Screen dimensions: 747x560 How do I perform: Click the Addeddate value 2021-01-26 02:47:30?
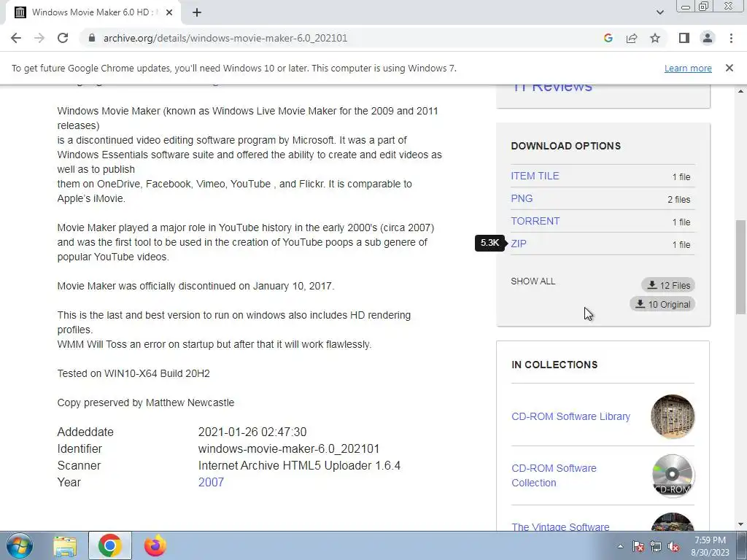[x=252, y=432]
